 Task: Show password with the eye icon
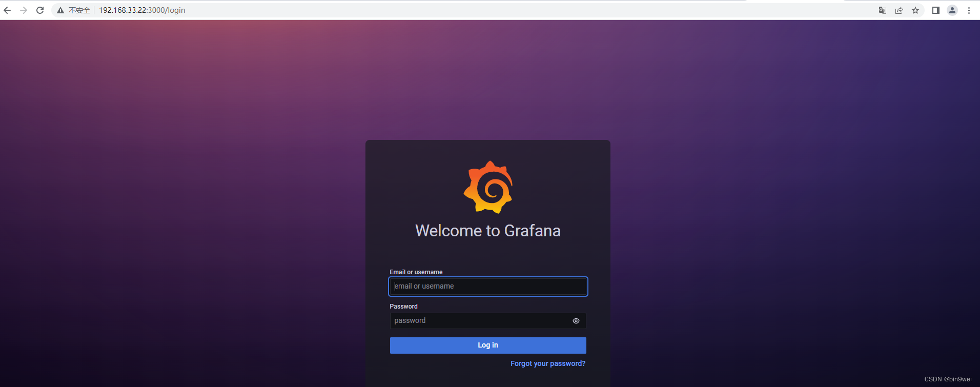tap(576, 321)
